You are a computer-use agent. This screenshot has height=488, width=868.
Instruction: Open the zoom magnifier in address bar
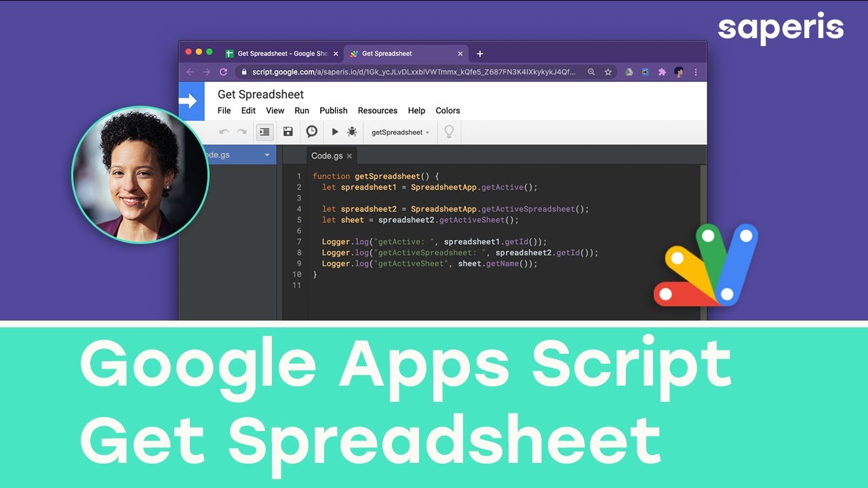coord(591,72)
